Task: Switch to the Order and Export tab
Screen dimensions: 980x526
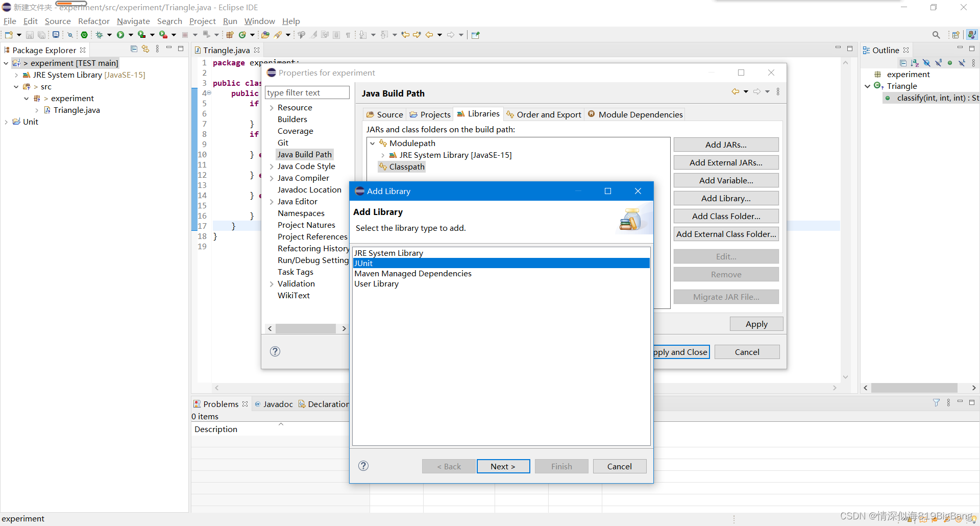Action: (544, 114)
